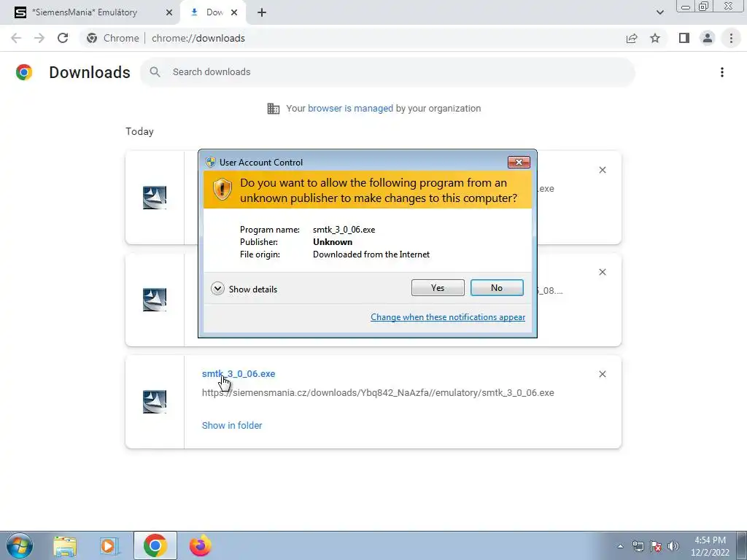Click program name smtk_3_0_06.exe in dialog
The height and width of the screenshot is (560, 747).
[x=344, y=230]
